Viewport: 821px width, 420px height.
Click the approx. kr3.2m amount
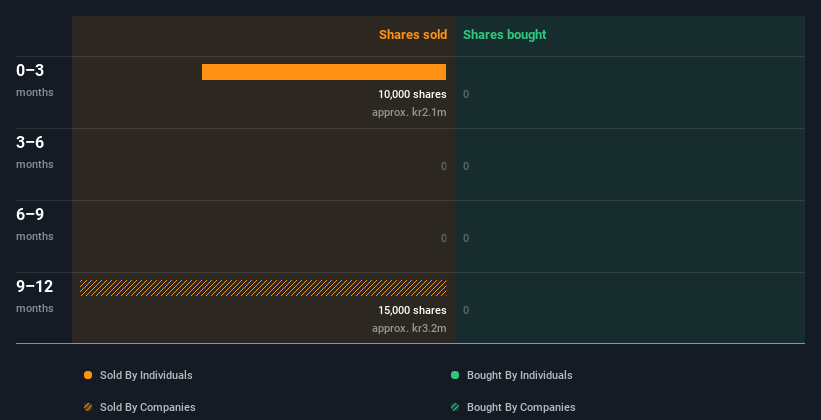409,328
